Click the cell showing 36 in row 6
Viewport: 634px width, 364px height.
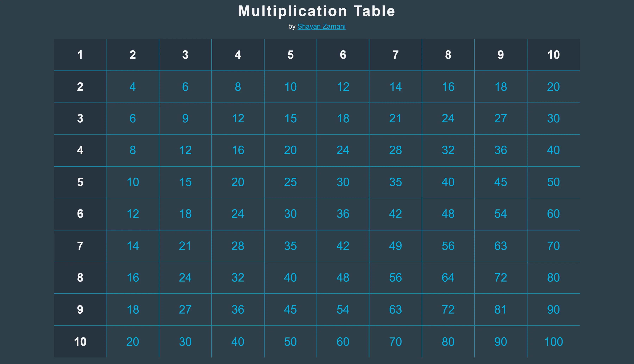tap(343, 214)
